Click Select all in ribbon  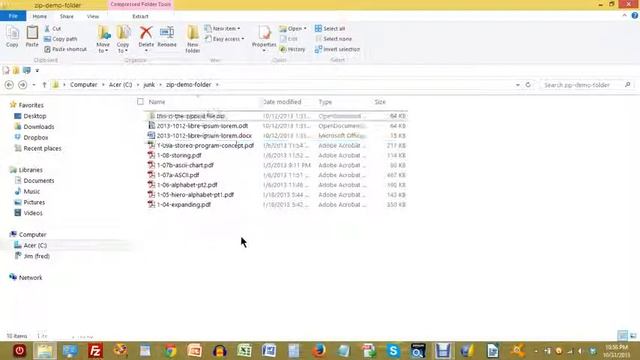tap(330, 29)
